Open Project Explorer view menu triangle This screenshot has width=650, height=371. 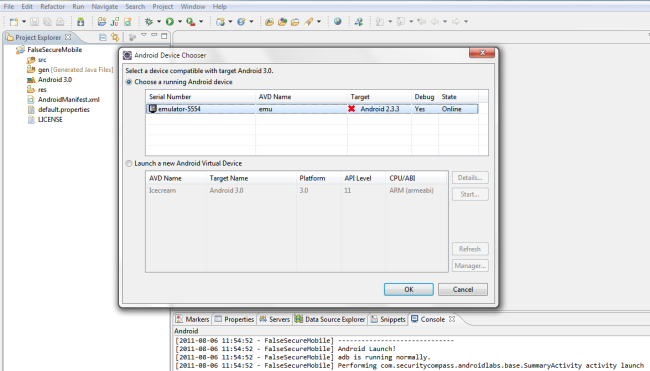point(143,35)
